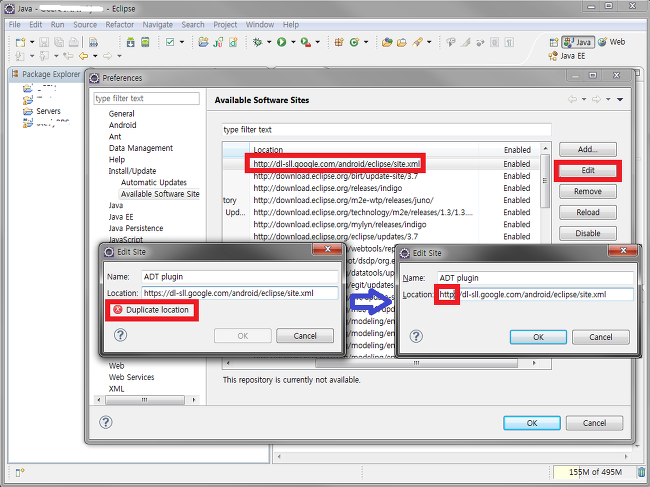The image size is (650, 487).
Task: Click Forward arrow in Preferences page header
Action: point(596,99)
